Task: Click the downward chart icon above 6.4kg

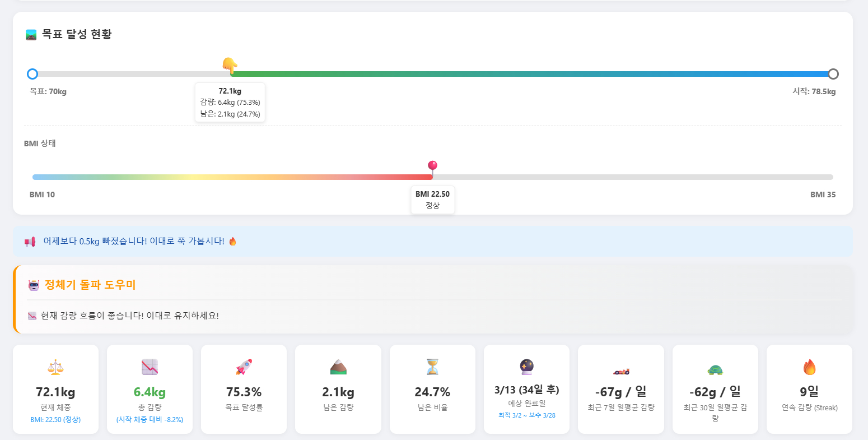Action: point(150,368)
